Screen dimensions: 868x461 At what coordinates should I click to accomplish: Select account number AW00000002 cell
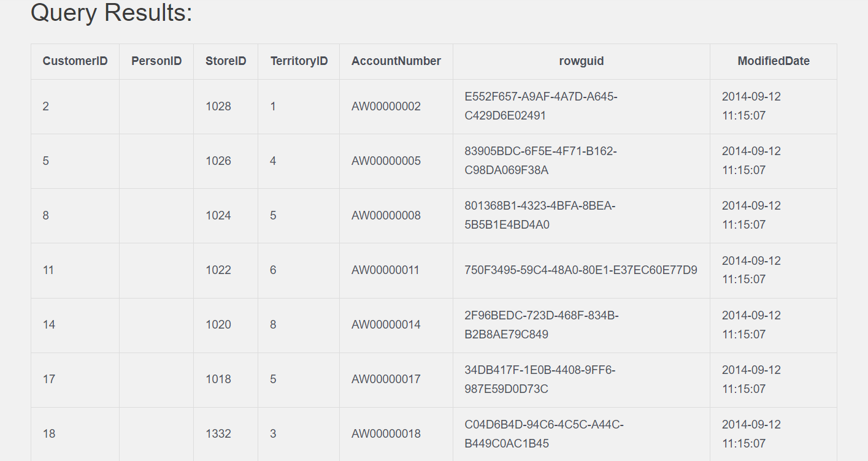(x=386, y=107)
